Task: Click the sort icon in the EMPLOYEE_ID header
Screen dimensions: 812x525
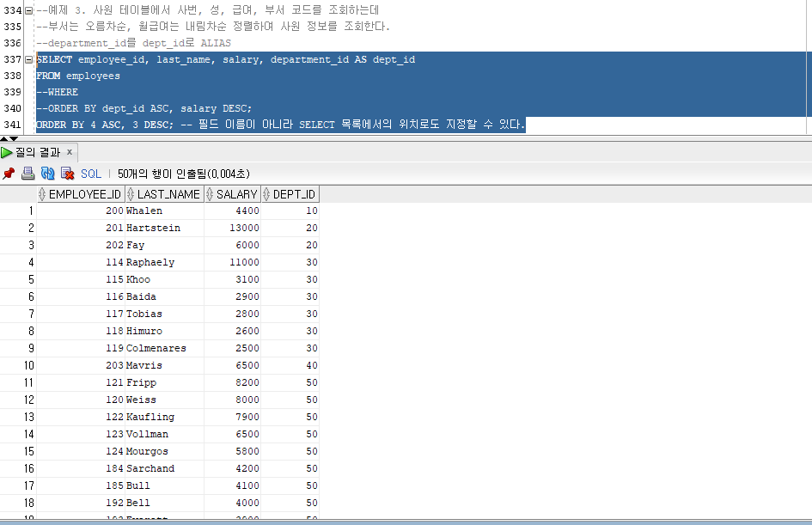Action: pos(42,194)
